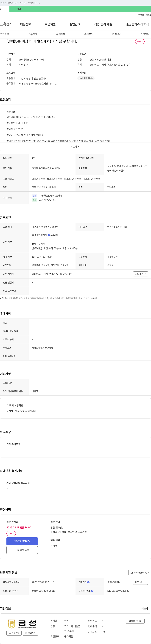151x644 pixels.
Task: Click the envelope icon on 이메일 지원
Action: point(16,550)
